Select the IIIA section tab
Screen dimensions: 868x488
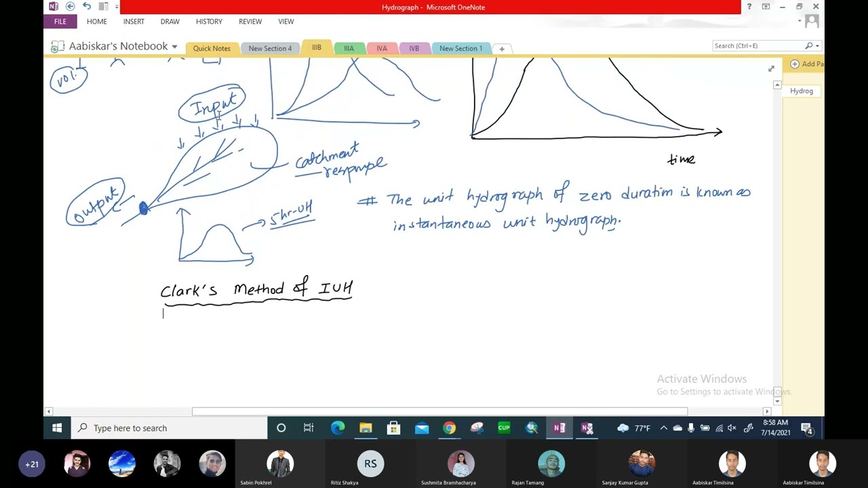click(x=349, y=48)
